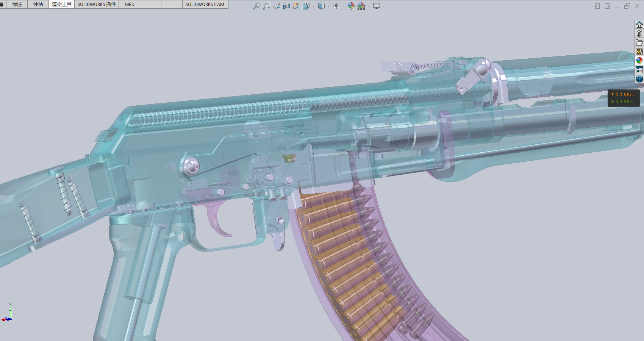The image size is (644, 341).
Task: Toggle Section View tool
Action: click(286, 6)
